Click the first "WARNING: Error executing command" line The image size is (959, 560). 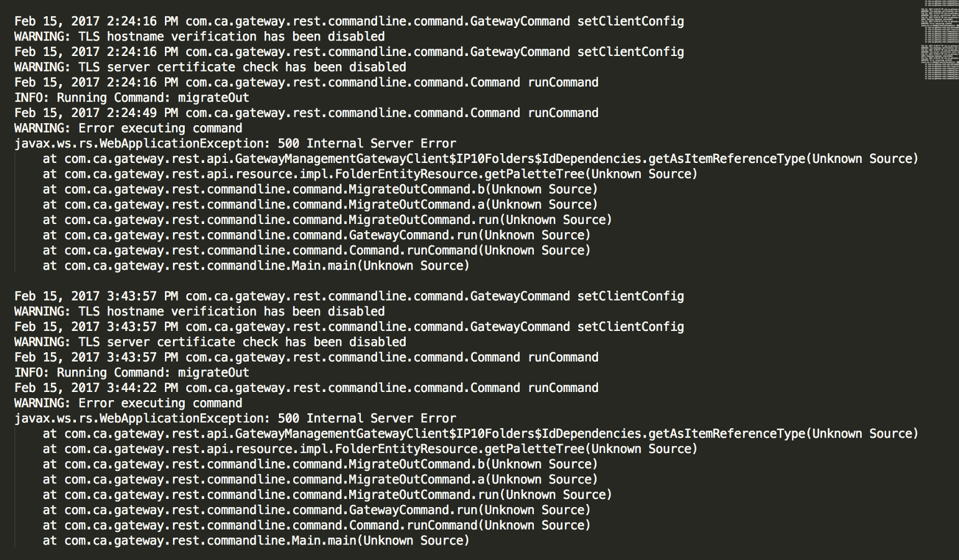[128, 128]
